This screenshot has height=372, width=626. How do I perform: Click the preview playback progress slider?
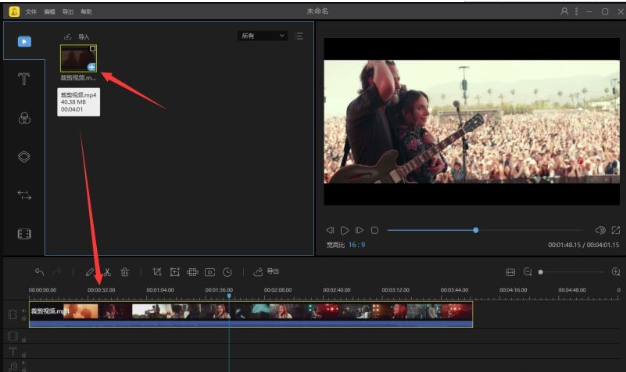tap(485, 230)
